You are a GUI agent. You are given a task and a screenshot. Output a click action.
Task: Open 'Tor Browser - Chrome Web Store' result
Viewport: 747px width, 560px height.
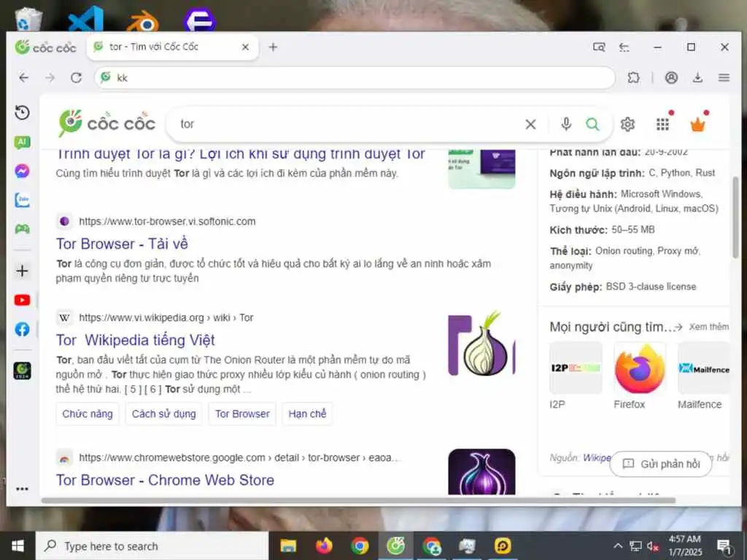tap(165, 480)
